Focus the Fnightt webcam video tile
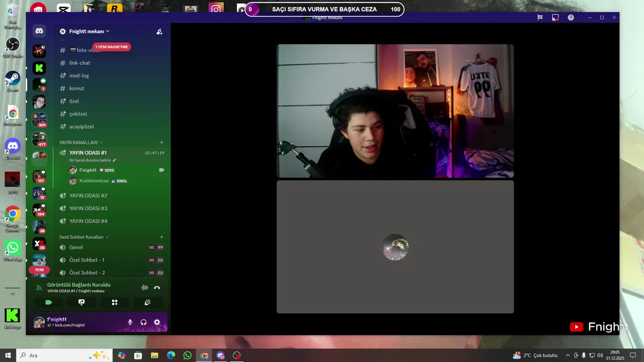 395,111
